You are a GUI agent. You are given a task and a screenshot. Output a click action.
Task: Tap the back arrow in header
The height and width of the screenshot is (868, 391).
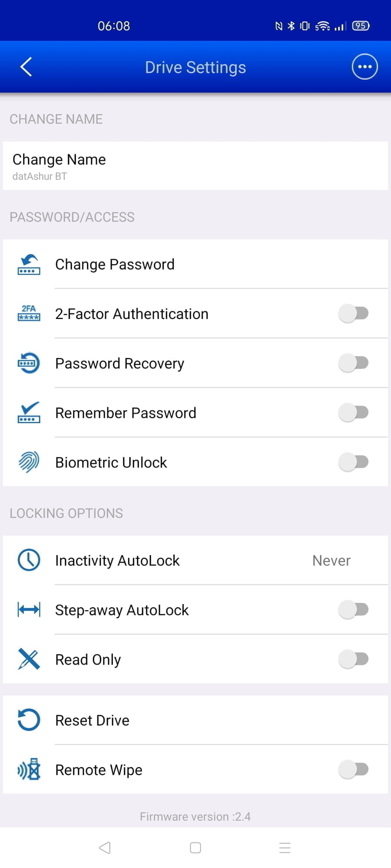(x=26, y=67)
